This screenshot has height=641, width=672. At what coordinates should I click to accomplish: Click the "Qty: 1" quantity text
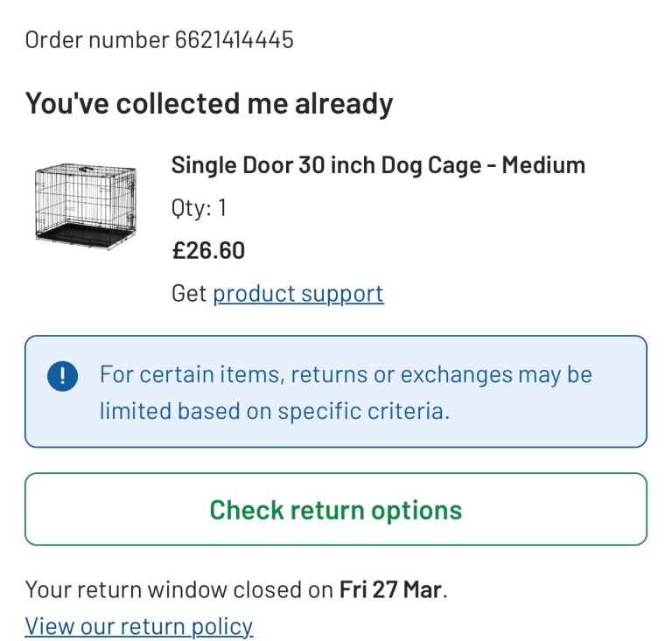pyautogui.click(x=199, y=208)
